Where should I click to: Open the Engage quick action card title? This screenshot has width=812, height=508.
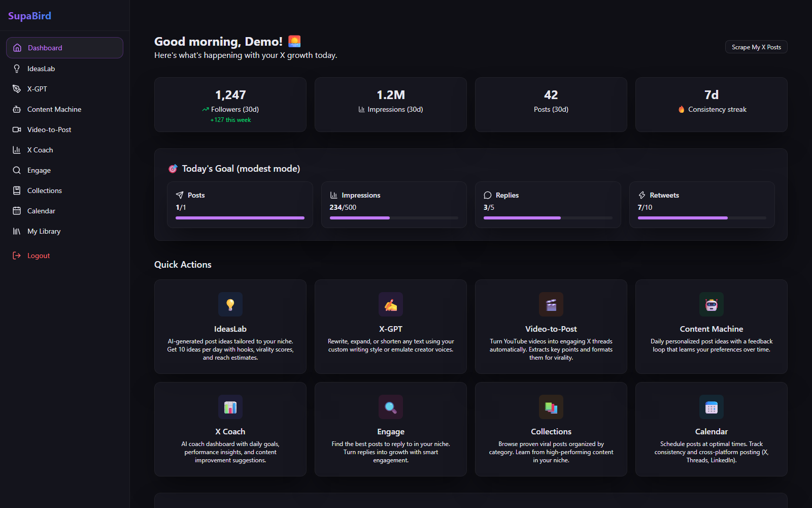[391, 432]
